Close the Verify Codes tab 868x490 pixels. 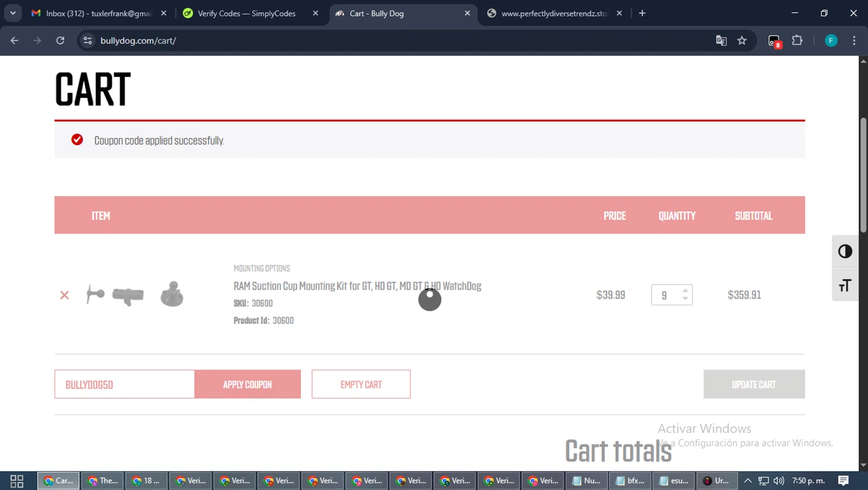coord(315,13)
